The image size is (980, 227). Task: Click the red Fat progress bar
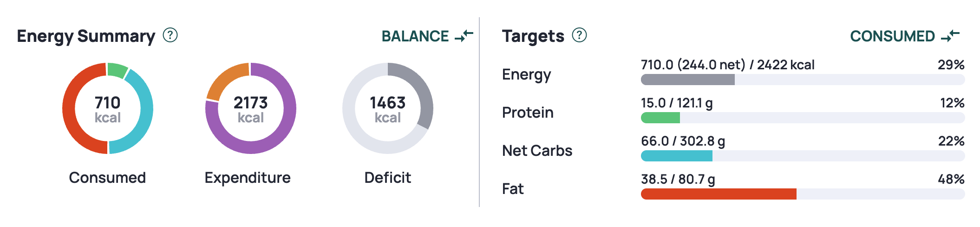[719, 194]
